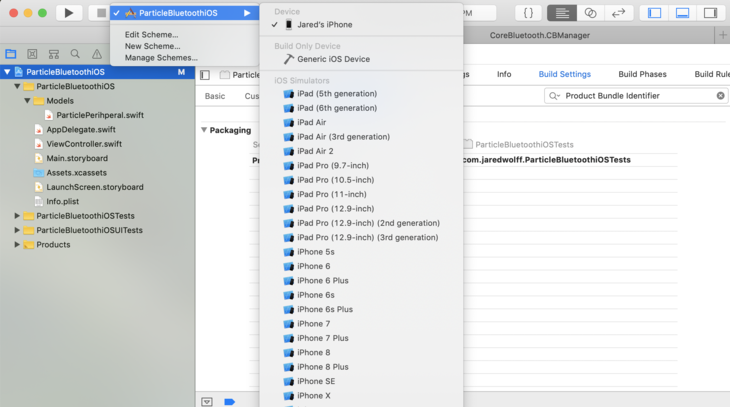The height and width of the screenshot is (407, 730).
Task: Choose iPhone SE simulator
Action: [x=361, y=381]
